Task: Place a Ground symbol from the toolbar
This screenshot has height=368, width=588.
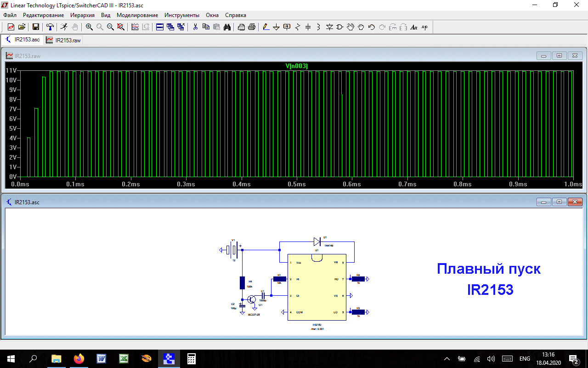Action: [x=276, y=27]
